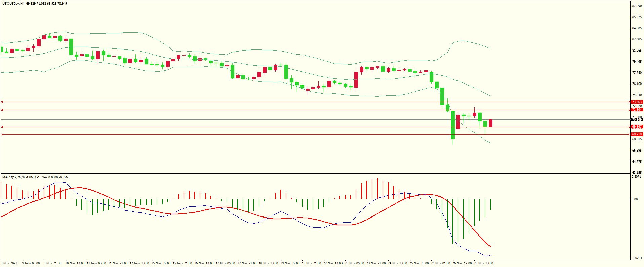The width and height of the screenshot is (644, 267).
Task: Click the 87.590 price scale value
Action: tap(637, 6)
